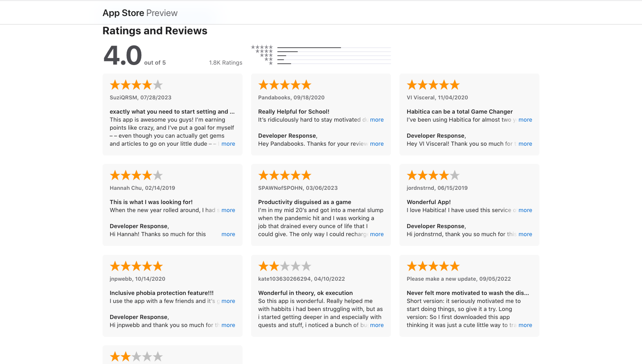Click the fifth star on jnpwebb's review
642x364 pixels.
coord(158,266)
